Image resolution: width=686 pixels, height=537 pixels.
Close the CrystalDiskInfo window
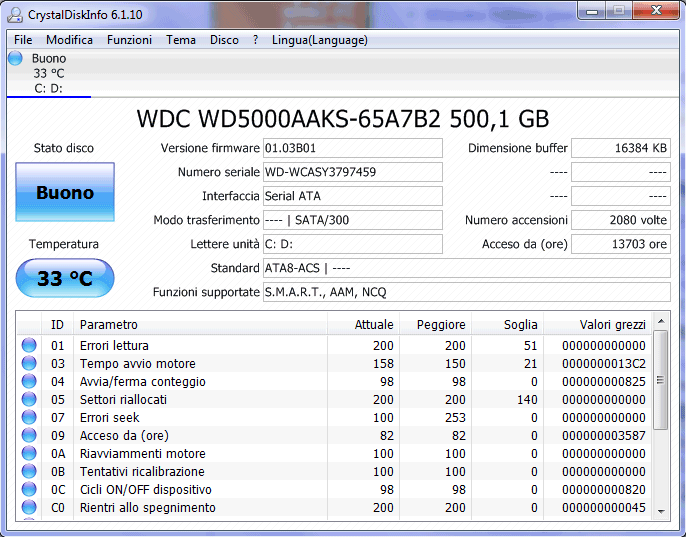(657, 11)
